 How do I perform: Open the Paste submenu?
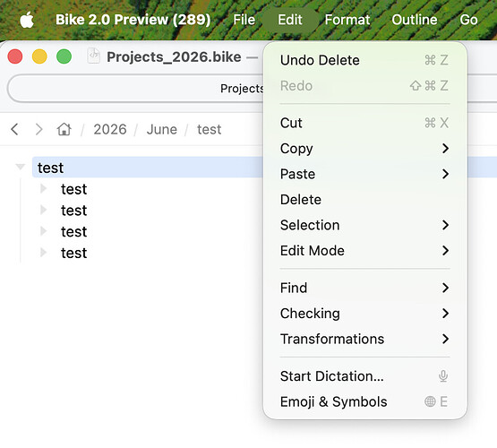(364, 174)
